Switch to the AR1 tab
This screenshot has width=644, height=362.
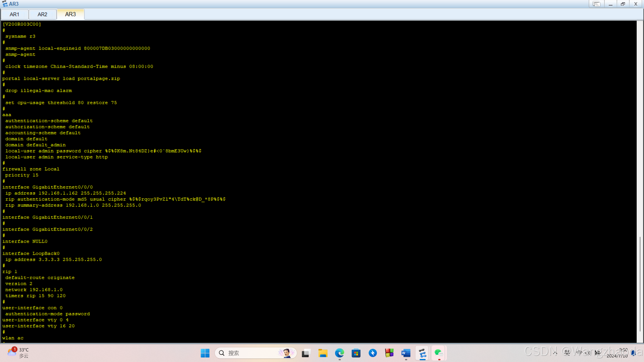[14, 14]
